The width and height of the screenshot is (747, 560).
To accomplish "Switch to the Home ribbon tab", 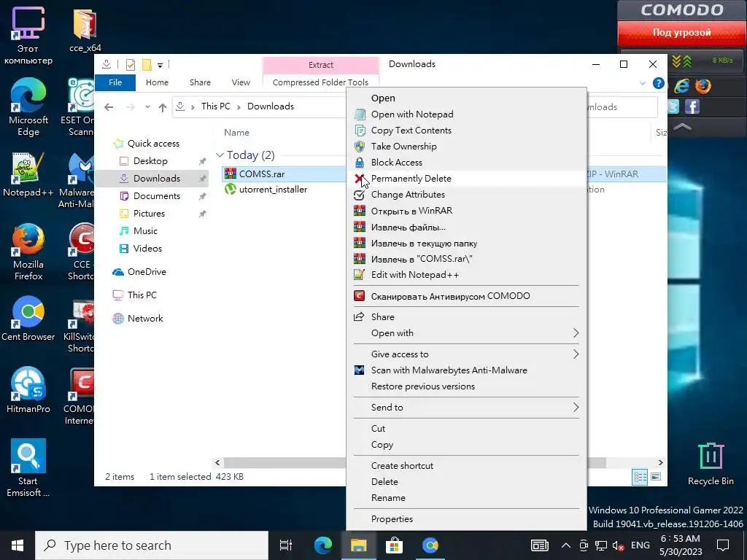I will [158, 82].
